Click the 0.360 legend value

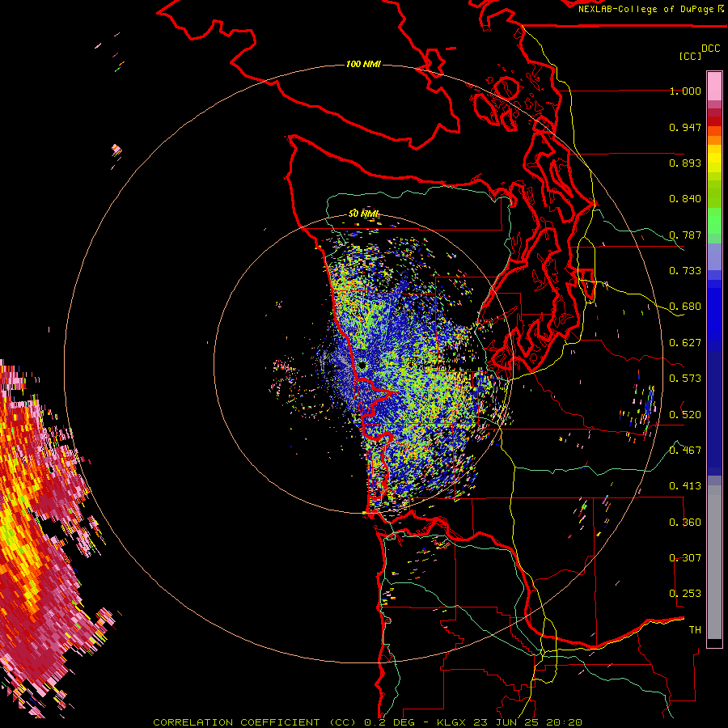coord(685,522)
